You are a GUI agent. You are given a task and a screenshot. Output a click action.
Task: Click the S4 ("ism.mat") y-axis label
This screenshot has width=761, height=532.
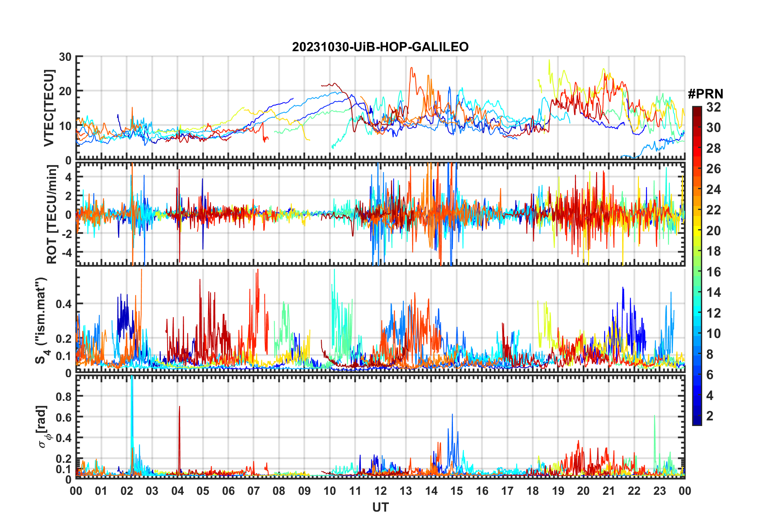point(42,321)
